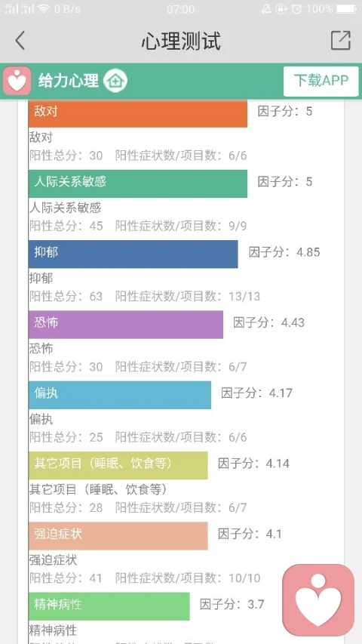
Task: Select the light blue 偏执 bar
Action: tap(120, 395)
